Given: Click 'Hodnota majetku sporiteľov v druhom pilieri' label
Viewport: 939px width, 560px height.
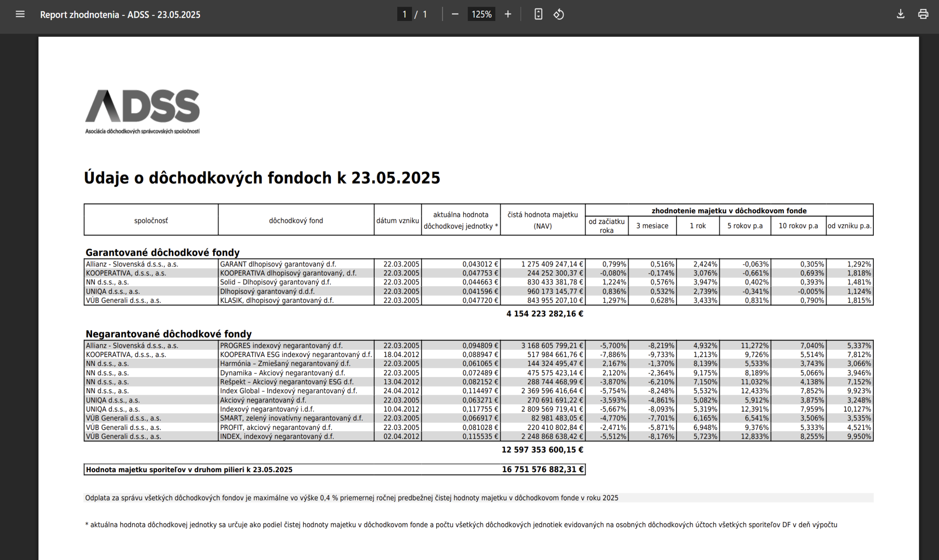Looking at the screenshot, I should pyautogui.click(x=189, y=470).
